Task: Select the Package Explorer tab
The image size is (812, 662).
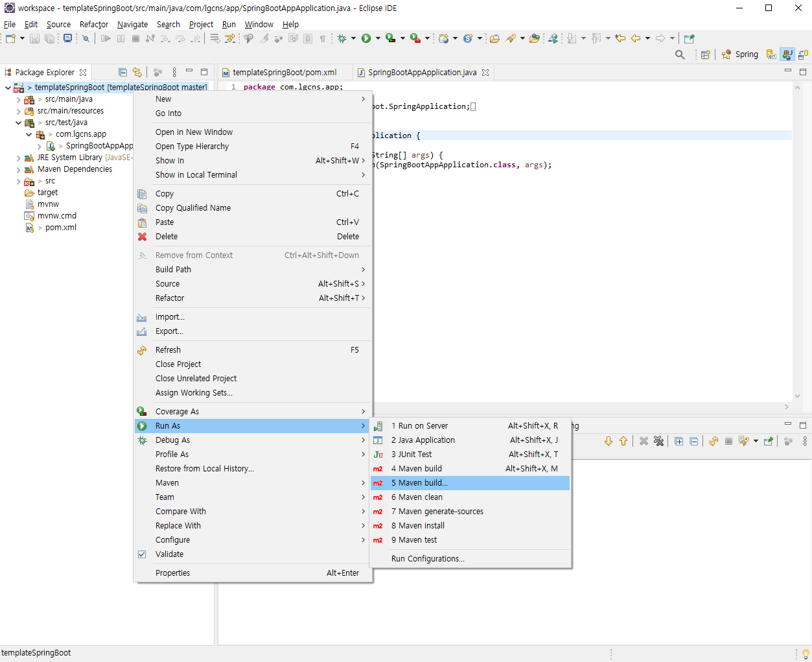Action: tap(45, 73)
